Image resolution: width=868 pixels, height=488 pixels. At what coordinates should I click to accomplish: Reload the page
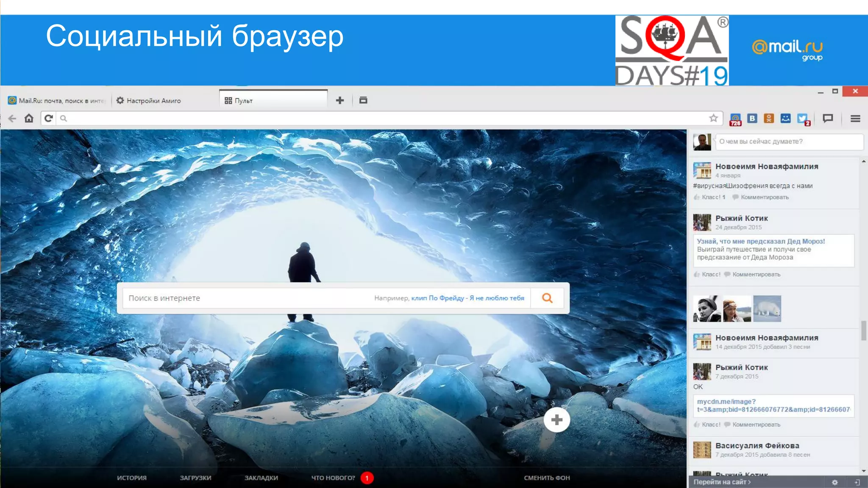tap(49, 118)
